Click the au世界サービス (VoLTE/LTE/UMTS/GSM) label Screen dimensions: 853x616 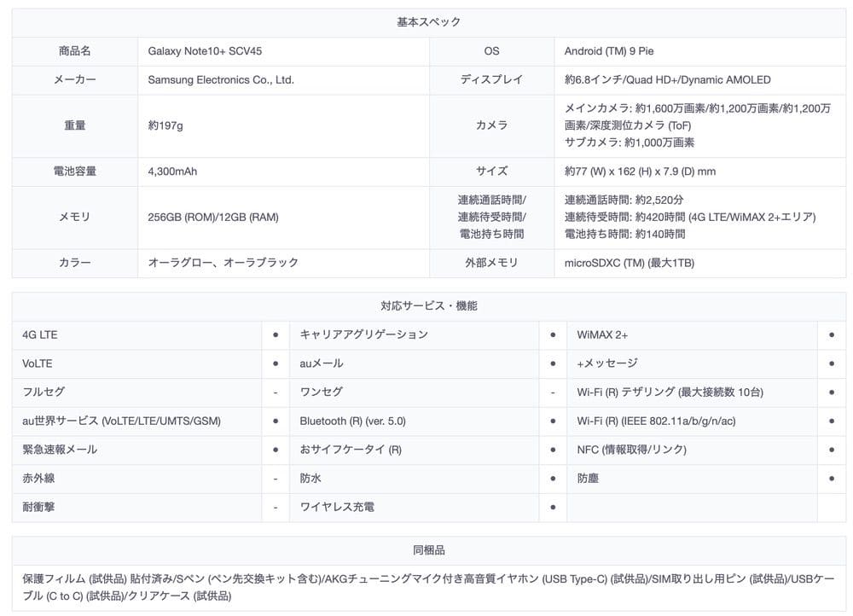(121, 421)
